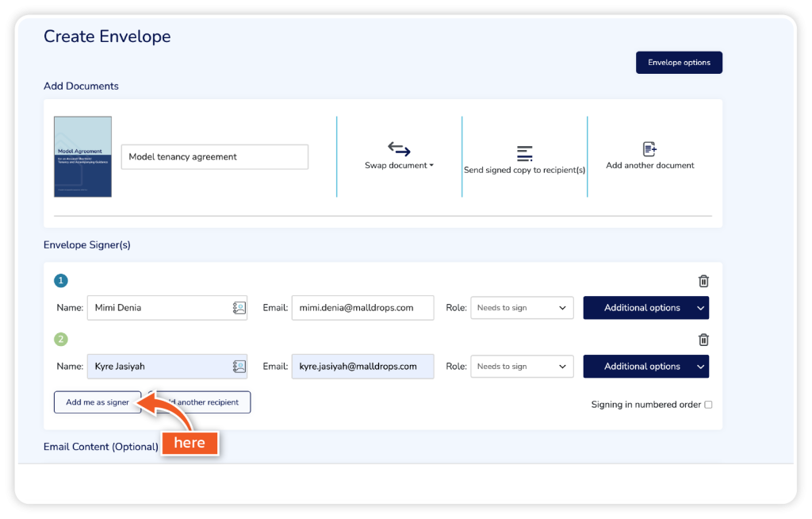Open contacts icon in Mimi Denia name field
812x519 pixels.
tap(239, 308)
